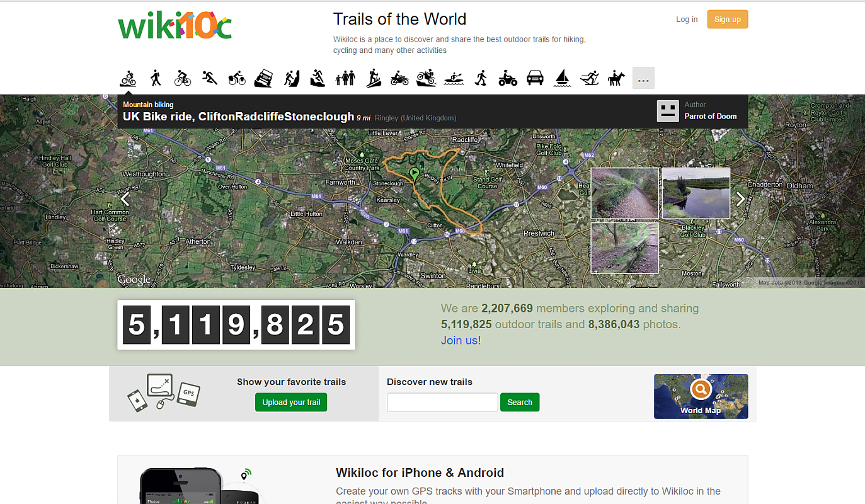Click the Walkden label on the map
This screenshot has width=865, height=504.
coord(349,242)
